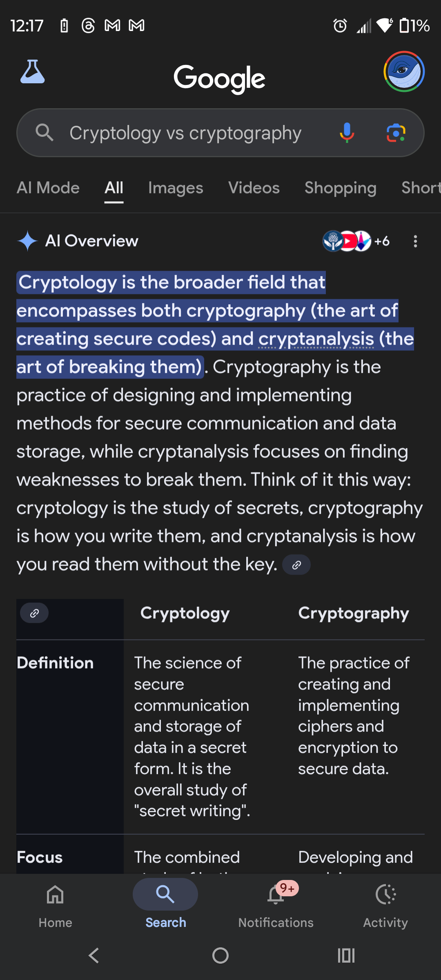Image resolution: width=441 pixels, height=980 pixels.
Task: Expand the Shorts tab on the right
Action: coord(421,188)
